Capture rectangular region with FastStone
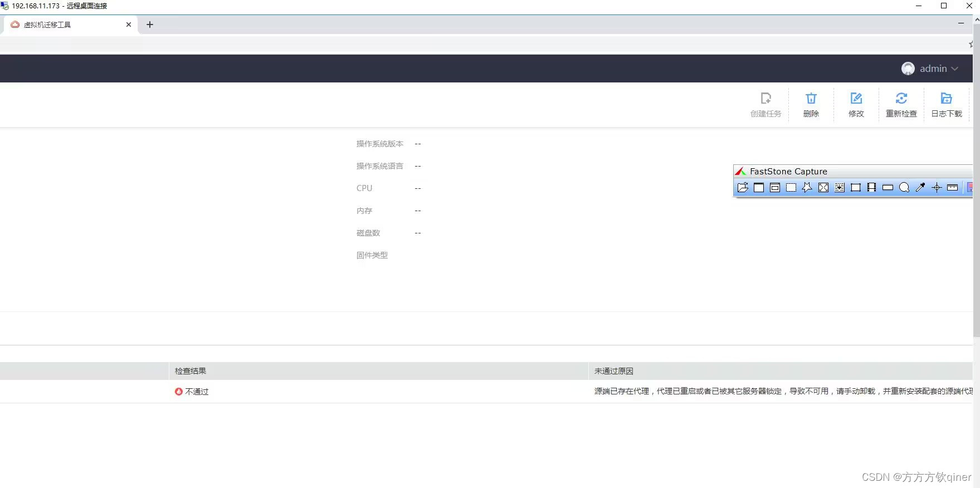980x488 pixels. click(791, 188)
